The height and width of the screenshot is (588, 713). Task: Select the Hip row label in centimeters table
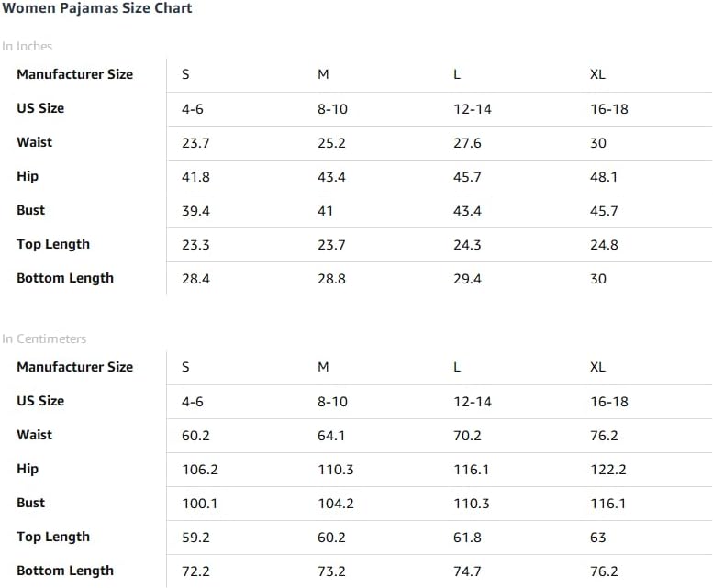(x=28, y=469)
